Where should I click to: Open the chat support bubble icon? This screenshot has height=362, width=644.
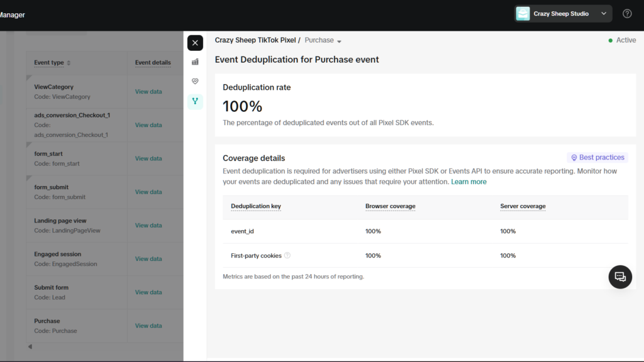point(619,277)
